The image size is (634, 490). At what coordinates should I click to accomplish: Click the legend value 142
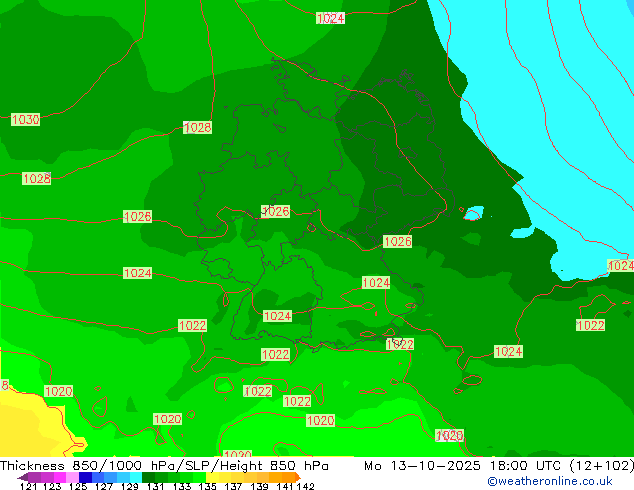click(x=305, y=486)
